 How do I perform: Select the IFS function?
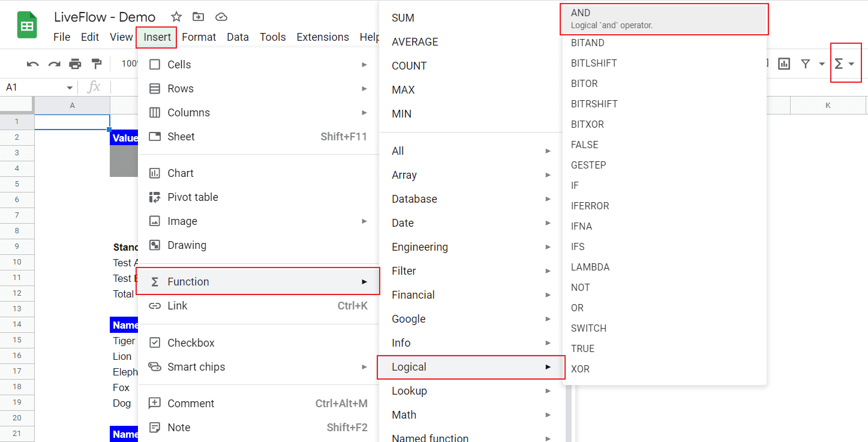click(x=665, y=247)
